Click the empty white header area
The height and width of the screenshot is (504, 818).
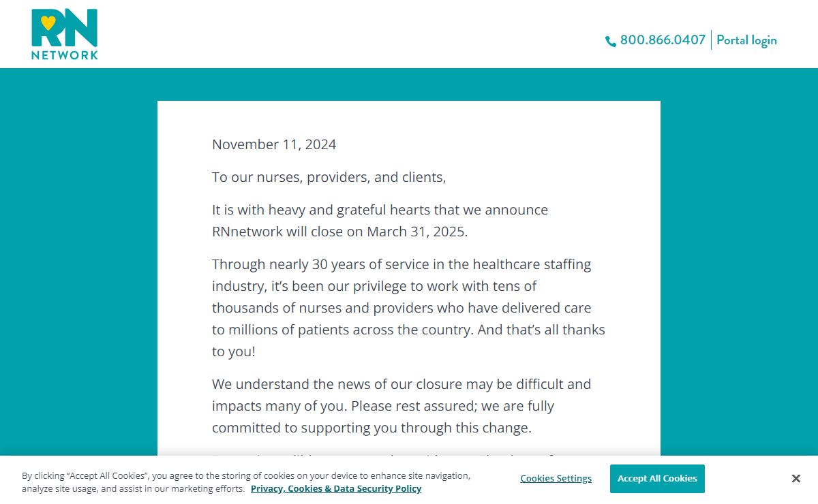341,34
